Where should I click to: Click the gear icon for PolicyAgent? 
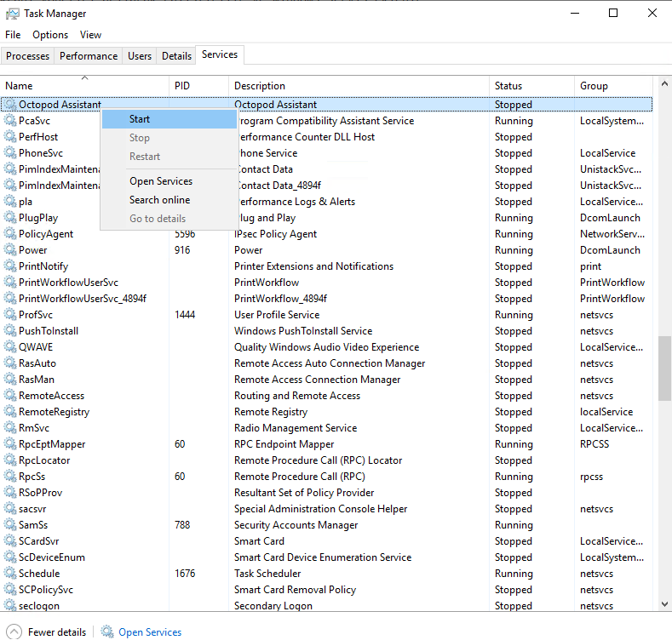[10, 234]
